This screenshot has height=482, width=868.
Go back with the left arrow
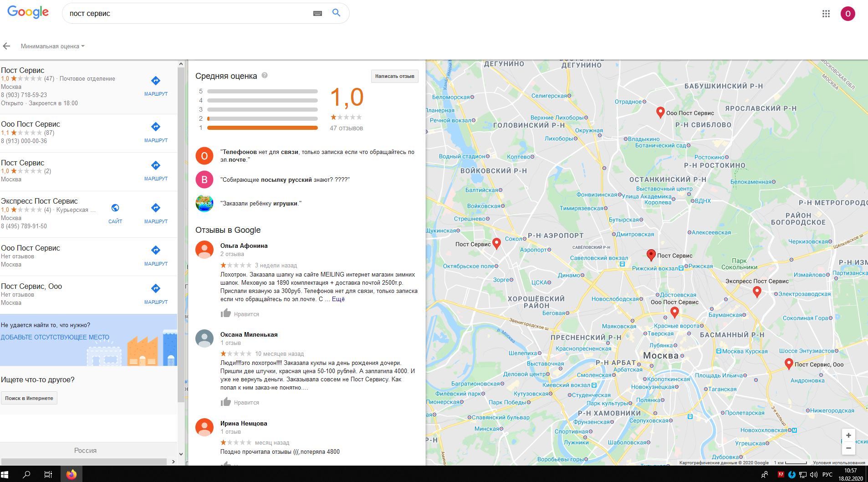(6, 46)
